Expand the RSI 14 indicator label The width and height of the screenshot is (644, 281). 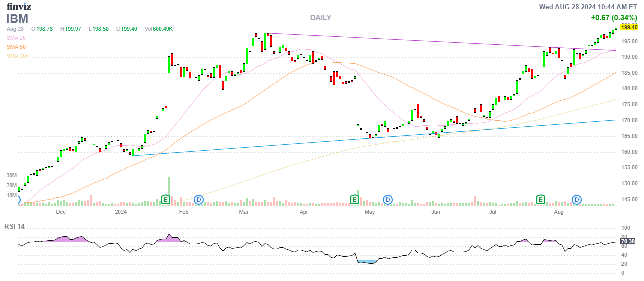coord(15,226)
